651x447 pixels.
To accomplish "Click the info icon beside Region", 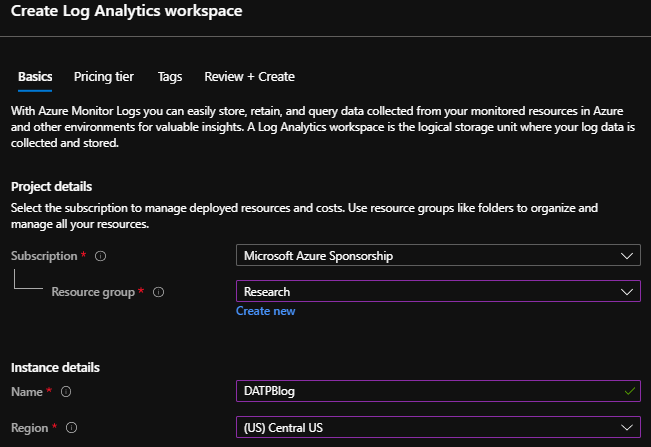I will coord(72,428).
